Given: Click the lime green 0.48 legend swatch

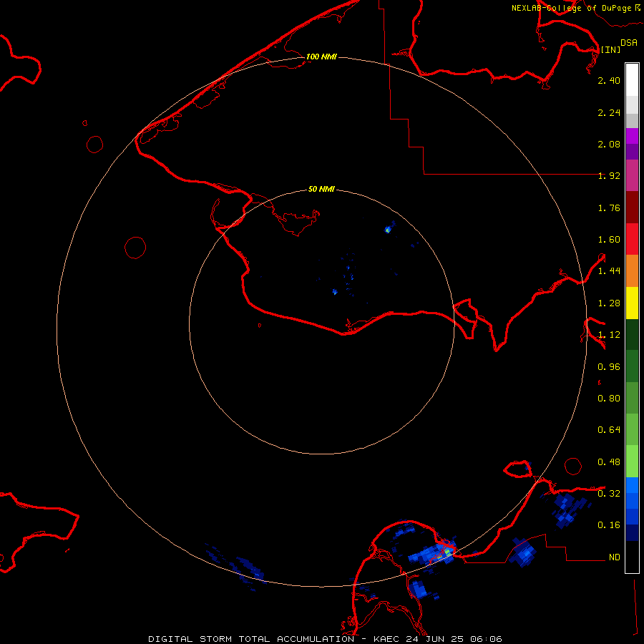Looking at the screenshot, I should (632, 462).
